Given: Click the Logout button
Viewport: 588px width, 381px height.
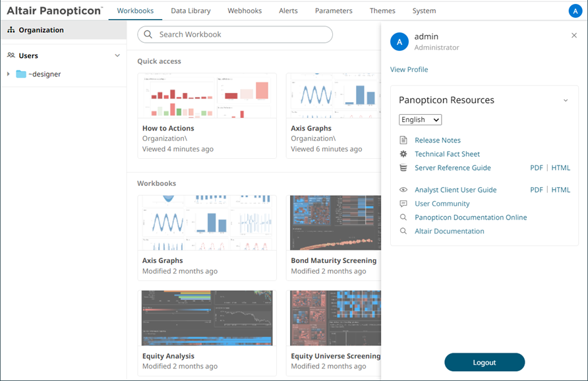Looking at the screenshot, I should (x=485, y=363).
